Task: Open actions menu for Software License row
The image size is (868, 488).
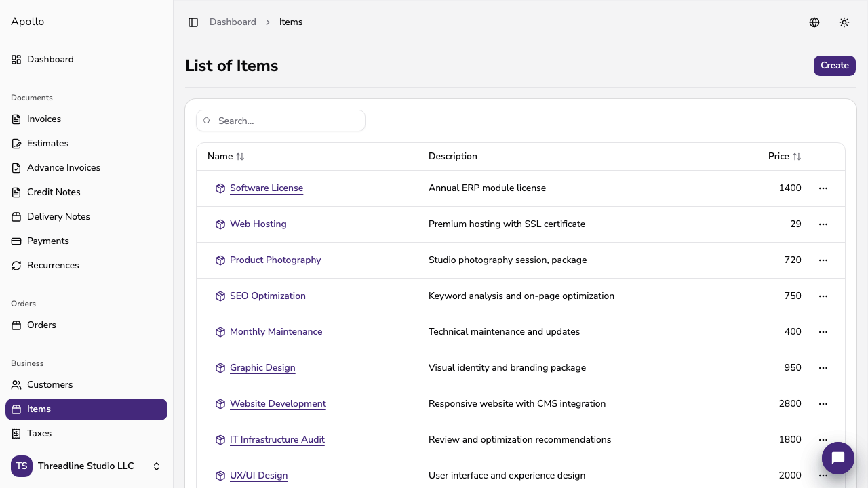Action: tap(823, 188)
